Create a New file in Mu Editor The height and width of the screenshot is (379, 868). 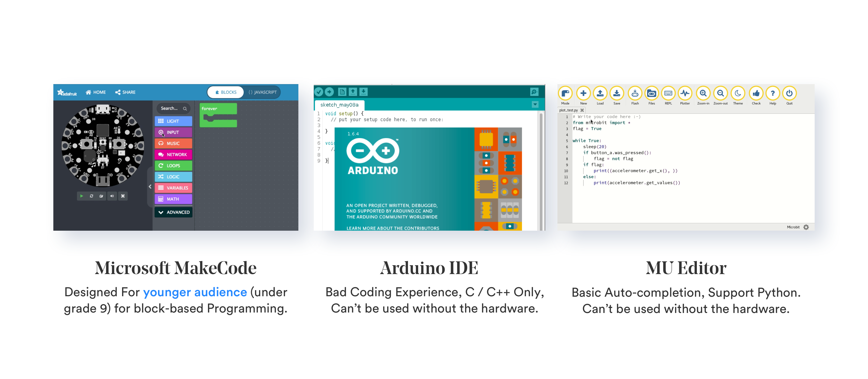583,95
